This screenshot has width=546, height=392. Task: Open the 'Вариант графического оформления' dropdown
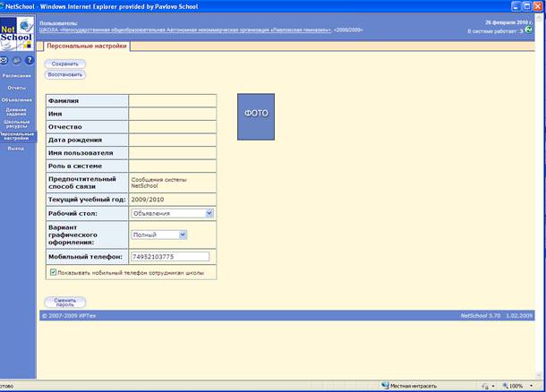[x=183, y=234]
